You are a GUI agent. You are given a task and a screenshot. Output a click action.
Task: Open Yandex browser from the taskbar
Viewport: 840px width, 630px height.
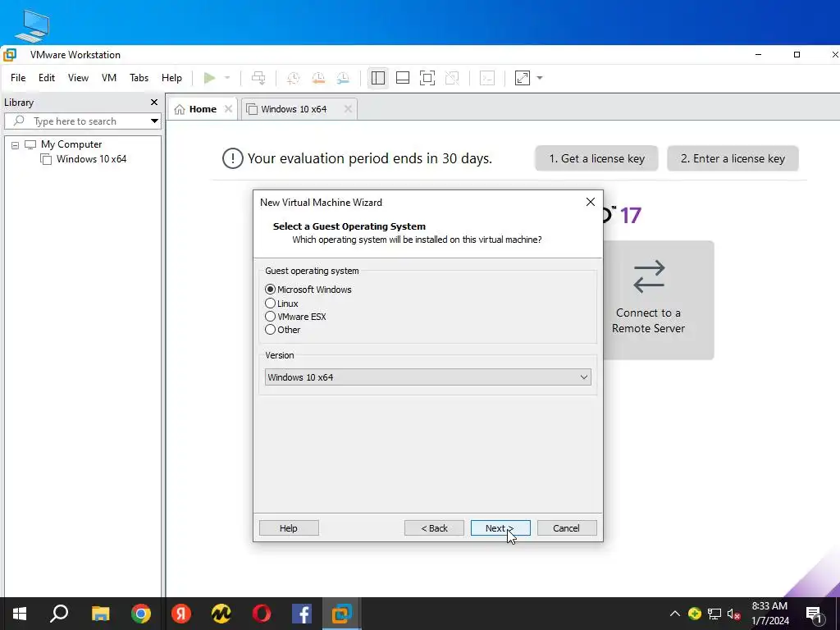(181, 614)
